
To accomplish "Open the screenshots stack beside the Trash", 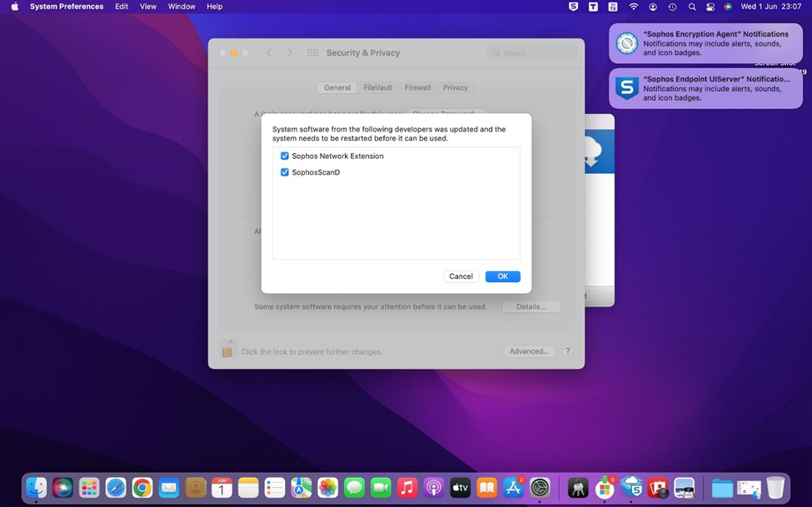I will [749, 488].
